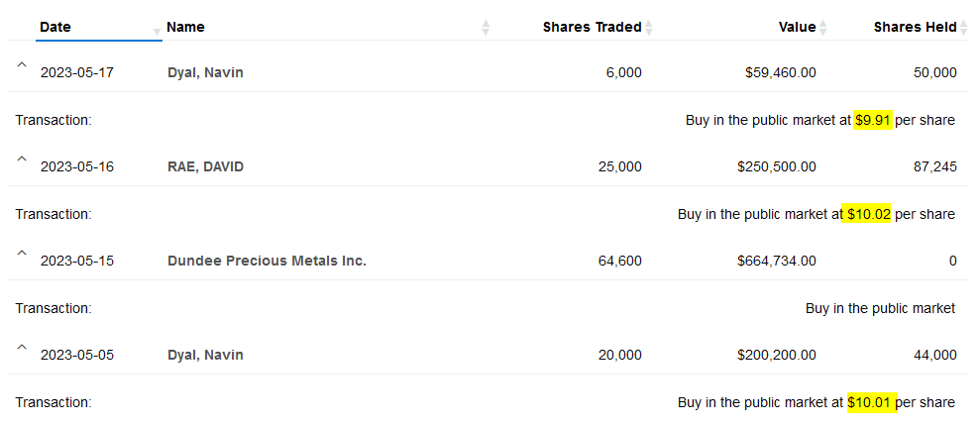Click the Date column sort arrow icon
Viewport: 980px width, 427px height.
click(157, 31)
